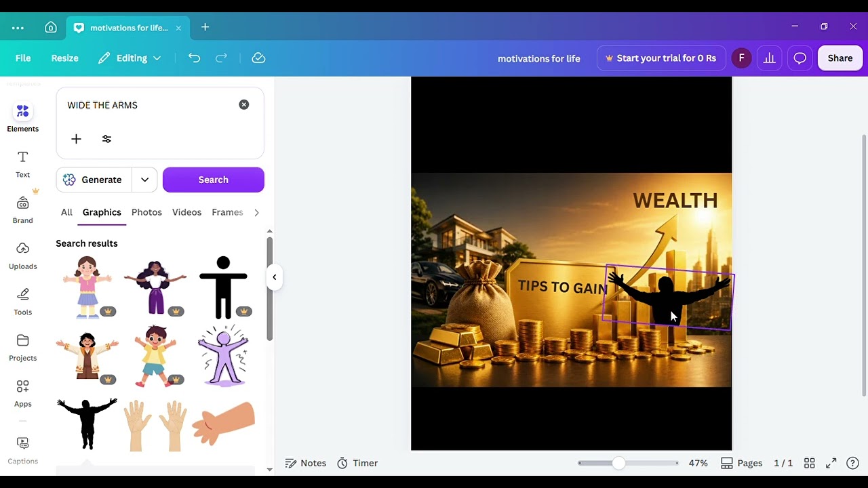The image size is (868, 488).
Task: Open grid view of pages
Action: click(x=809, y=463)
